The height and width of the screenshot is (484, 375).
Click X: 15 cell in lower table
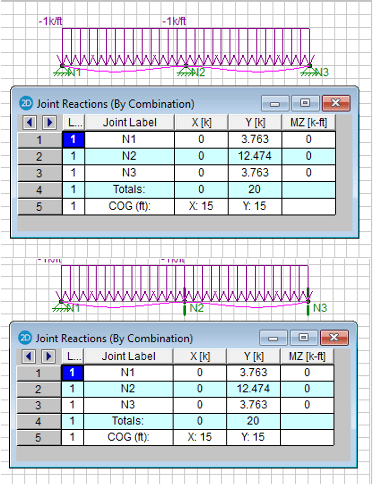(x=200, y=437)
